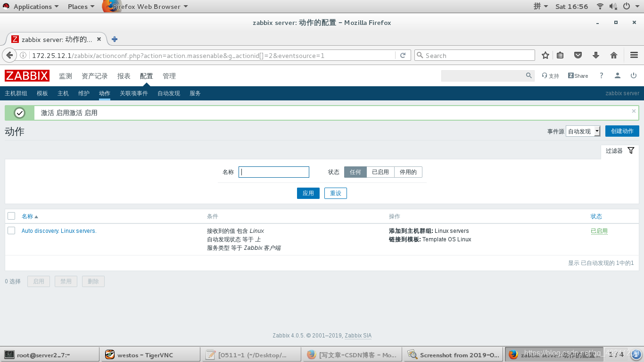Open the 监测 top menu
The height and width of the screenshot is (362, 644).
tap(66, 76)
